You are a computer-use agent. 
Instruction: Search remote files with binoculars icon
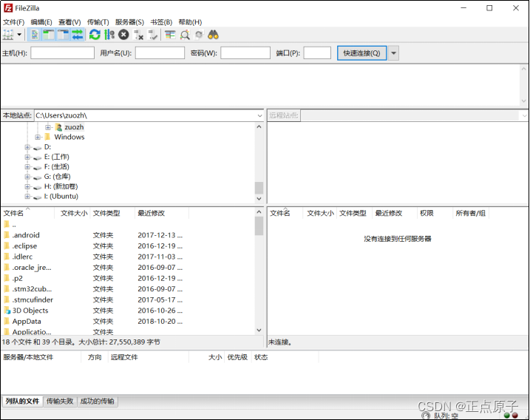click(214, 35)
